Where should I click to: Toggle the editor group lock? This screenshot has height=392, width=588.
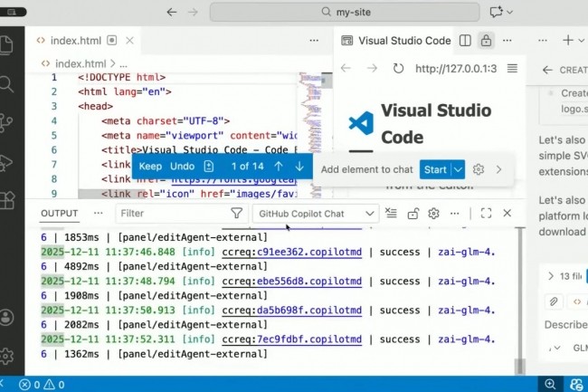point(486,41)
